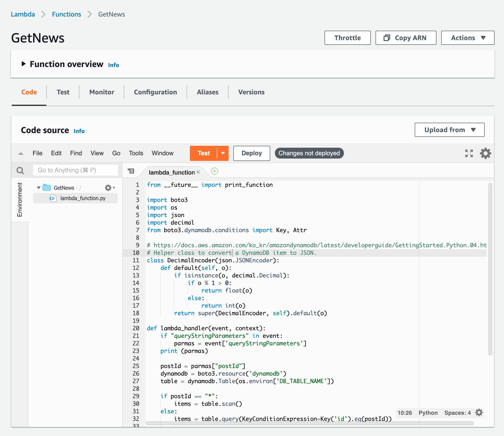Select the Code tab

pos(29,92)
